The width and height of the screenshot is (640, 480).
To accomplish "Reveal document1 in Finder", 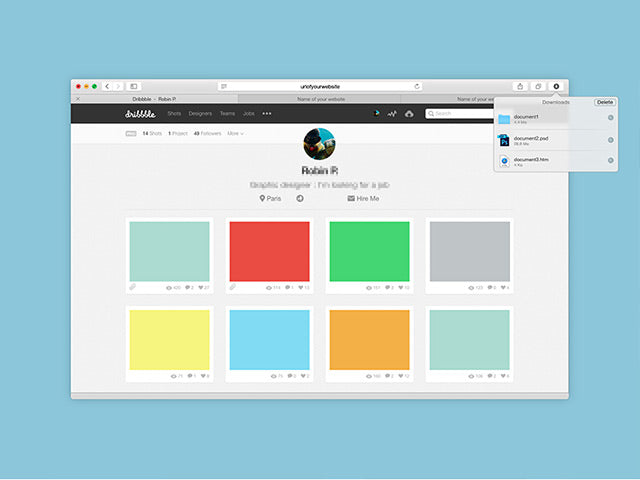I will [610, 118].
